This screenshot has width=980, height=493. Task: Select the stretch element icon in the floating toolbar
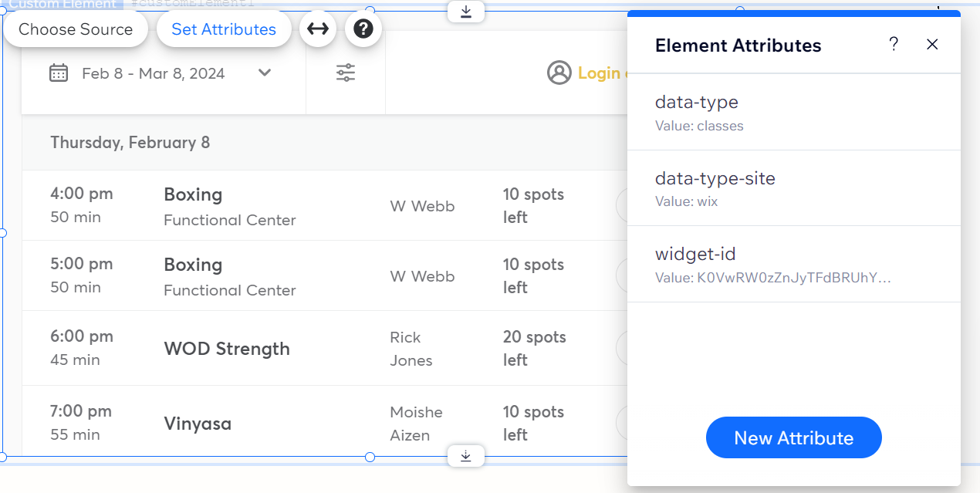tap(318, 29)
